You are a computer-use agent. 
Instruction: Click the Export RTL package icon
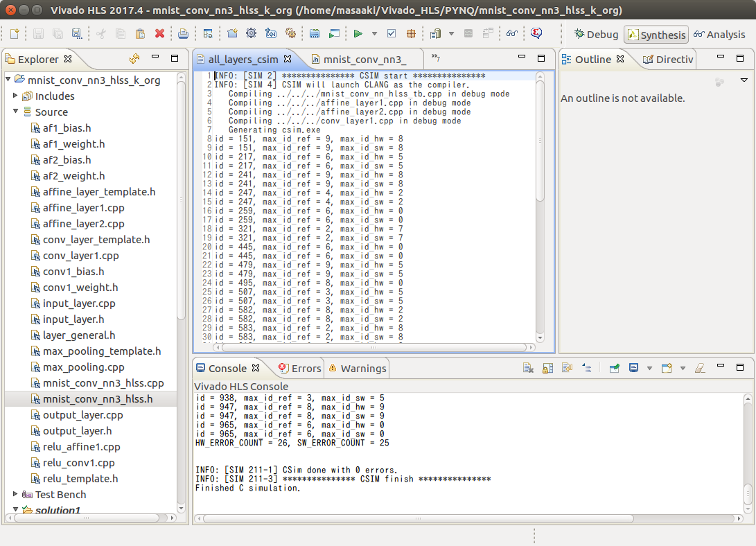[411, 33]
